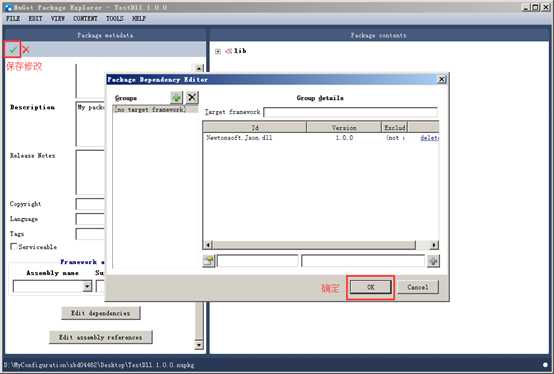Click the green checkmark save metadata icon

pyautogui.click(x=13, y=50)
